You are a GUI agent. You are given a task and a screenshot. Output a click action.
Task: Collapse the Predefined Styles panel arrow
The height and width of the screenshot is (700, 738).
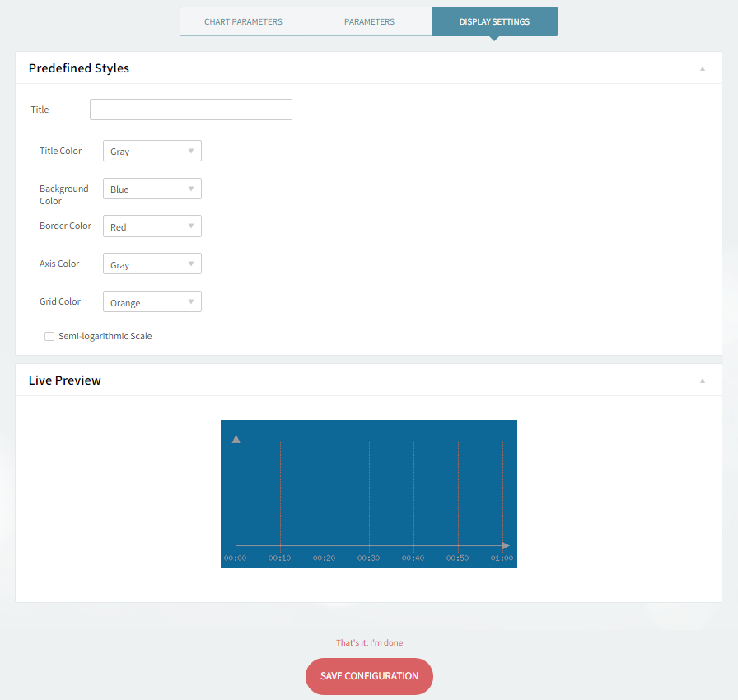(x=703, y=68)
